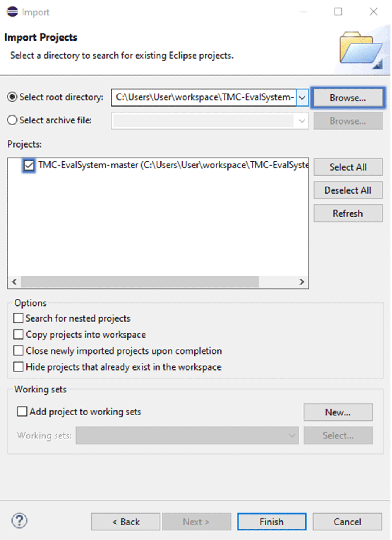Click inside the root directory path field

[x=204, y=97]
